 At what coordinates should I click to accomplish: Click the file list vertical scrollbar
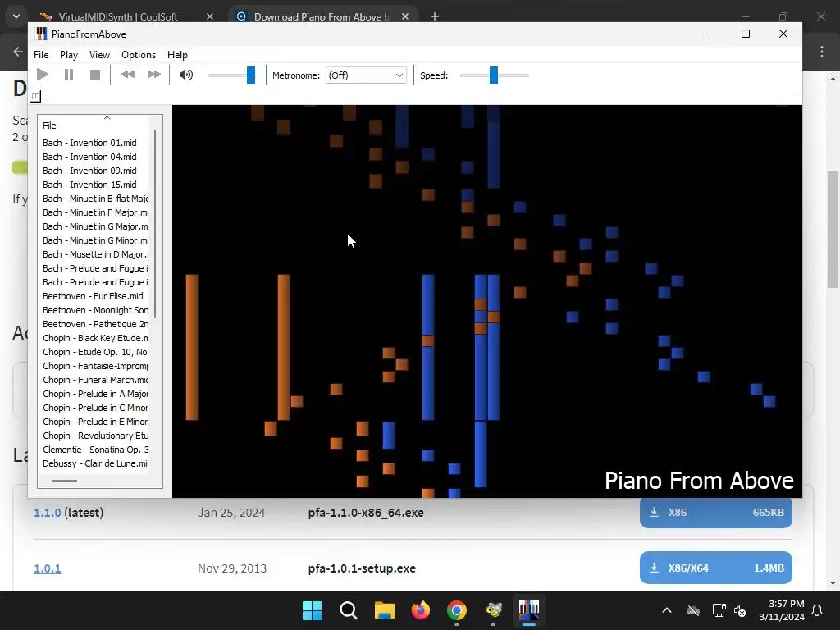[155, 223]
